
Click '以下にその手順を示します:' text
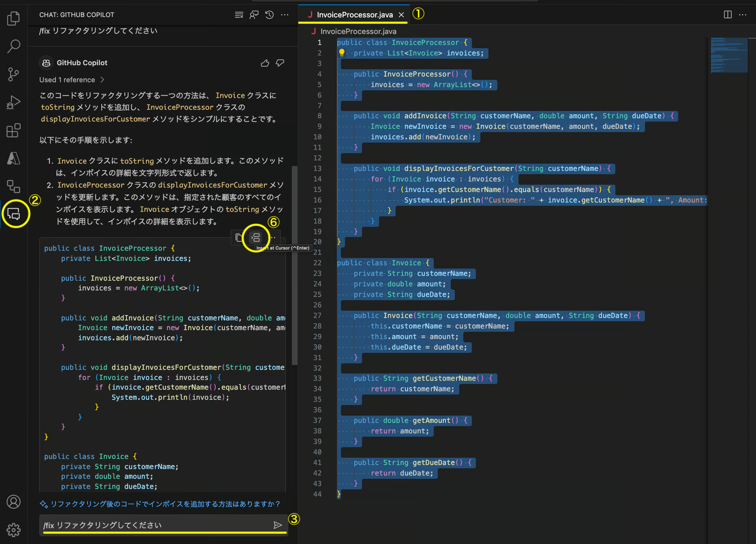click(86, 140)
